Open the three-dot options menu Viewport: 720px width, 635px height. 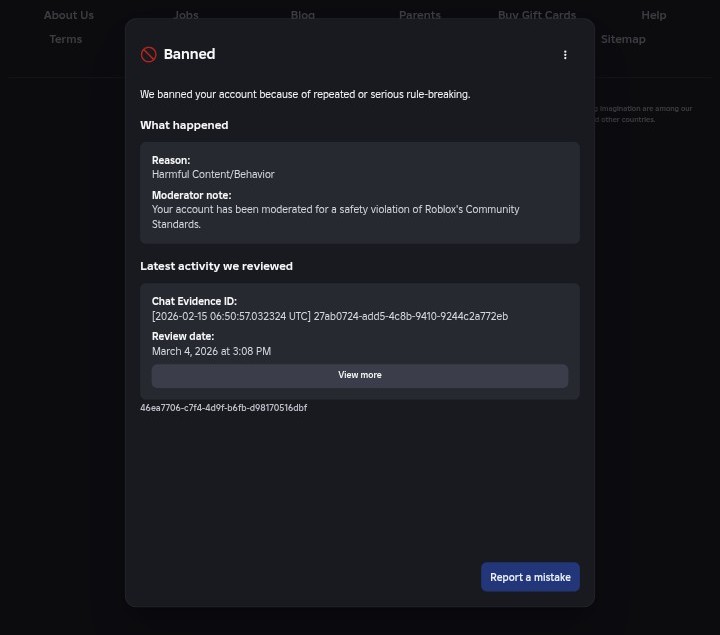pos(565,55)
